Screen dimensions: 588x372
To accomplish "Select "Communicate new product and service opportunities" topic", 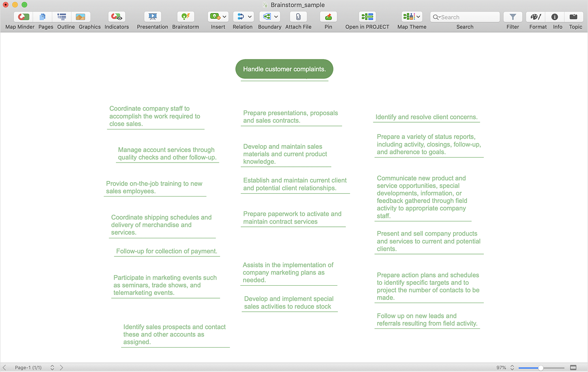I will coord(422,197).
